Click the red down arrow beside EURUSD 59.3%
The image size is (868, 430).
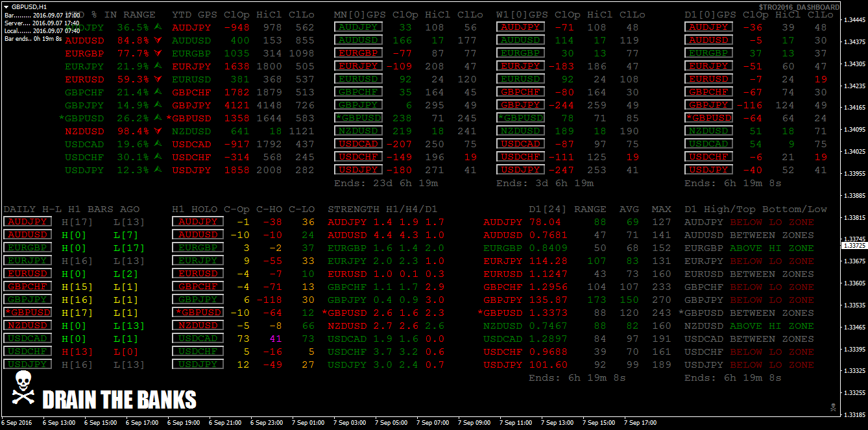click(158, 79)
